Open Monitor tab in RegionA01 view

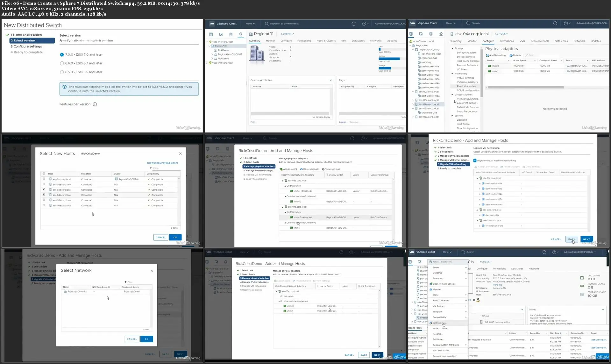tap(270, 41)
